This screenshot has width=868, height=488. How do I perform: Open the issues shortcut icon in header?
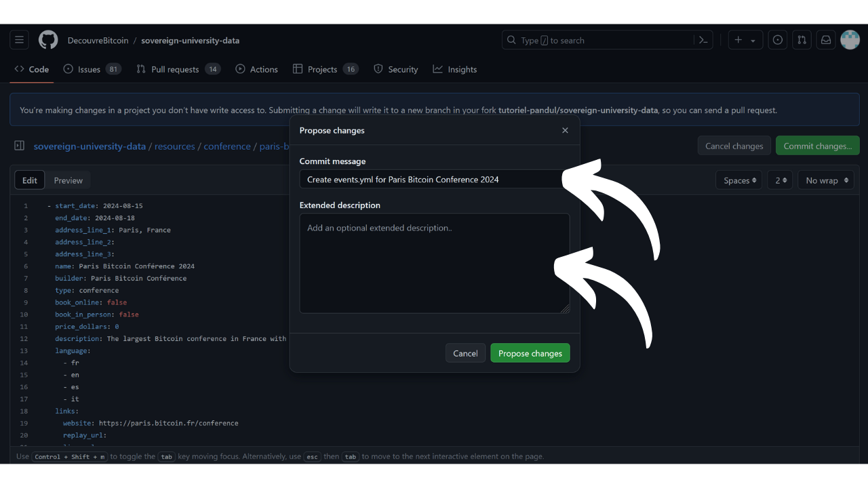click(x=778, y=40)
